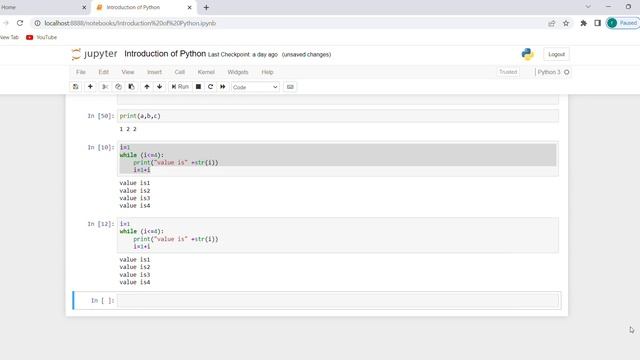Open the Kernel menu

click(x=206, y=72)
